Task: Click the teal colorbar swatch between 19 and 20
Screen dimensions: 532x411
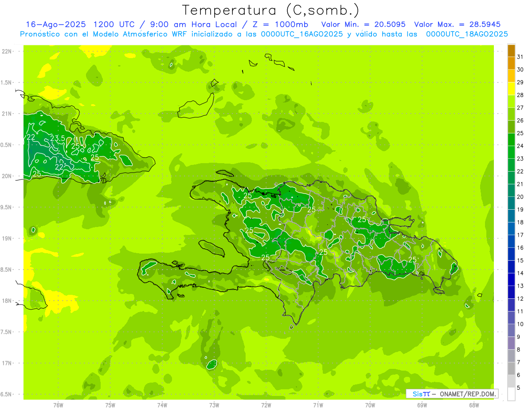Action: pyautogui.click(x=511, y=203)
